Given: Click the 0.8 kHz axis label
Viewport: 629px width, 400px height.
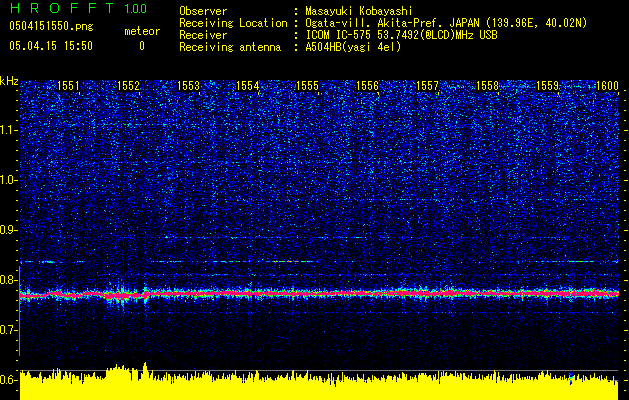Looking at the screenshot, I should (x=8, y=280).
